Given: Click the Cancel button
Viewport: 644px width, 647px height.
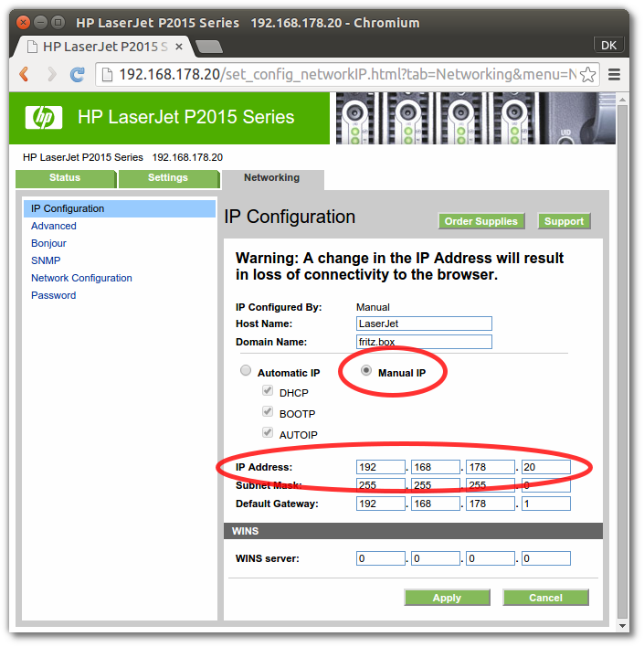Looking at the screenshot, I should point(545,598).
